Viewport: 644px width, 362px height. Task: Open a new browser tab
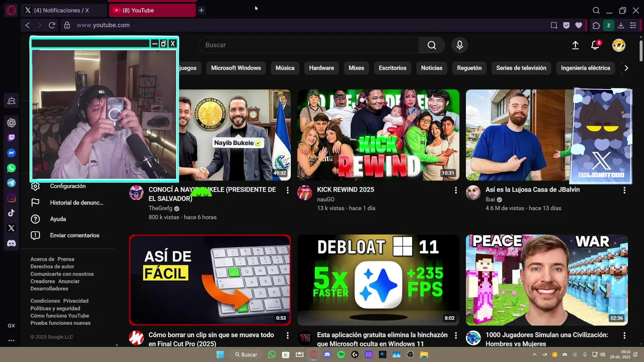[x=201, y=10]
